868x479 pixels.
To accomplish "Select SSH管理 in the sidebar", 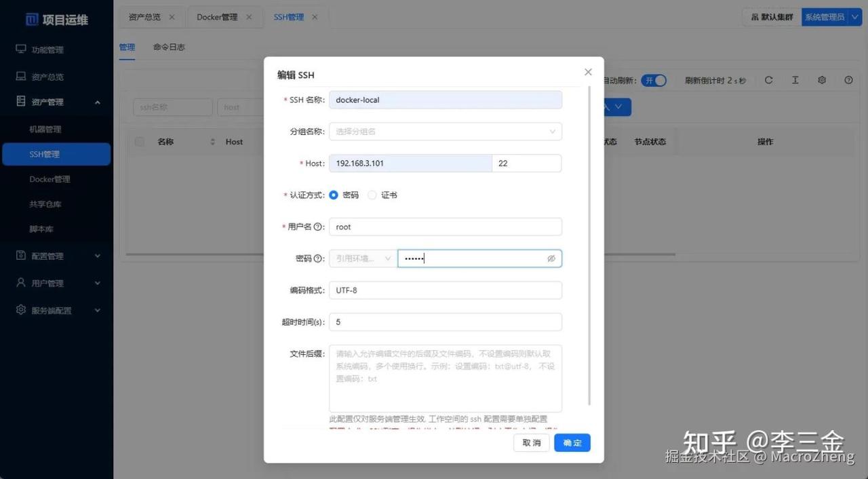I will 56,154.
